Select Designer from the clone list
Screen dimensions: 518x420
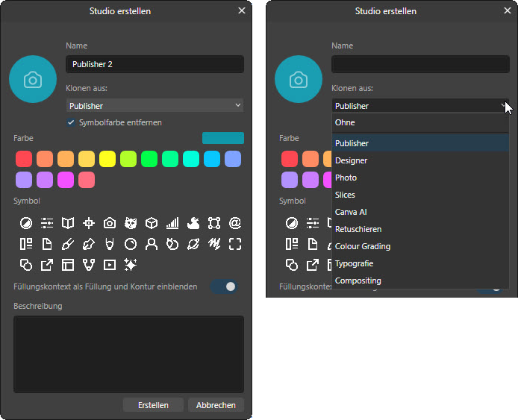click(x=352, y=160)
